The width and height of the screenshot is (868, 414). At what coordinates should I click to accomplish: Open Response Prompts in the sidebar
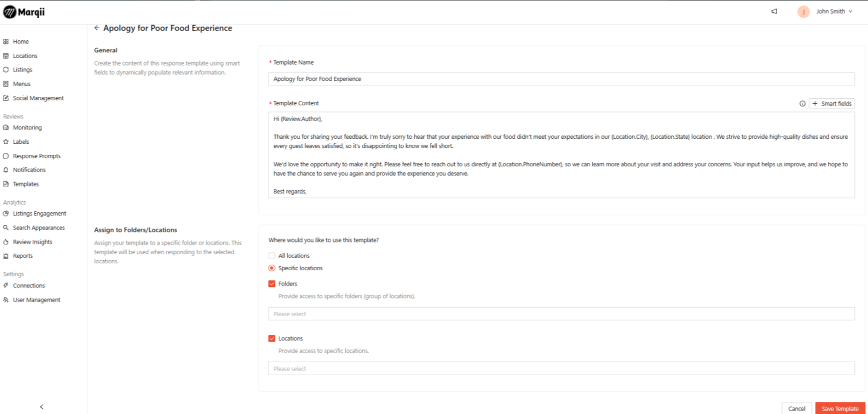coord(36,156)
